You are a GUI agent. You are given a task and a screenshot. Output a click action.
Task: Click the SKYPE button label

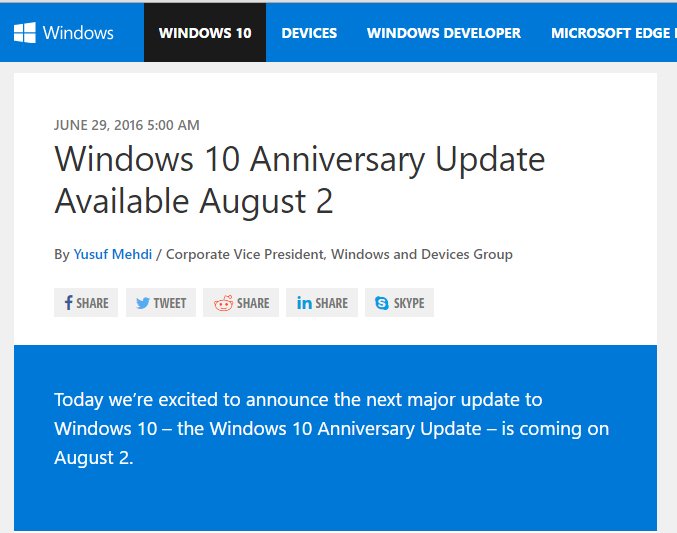tap(409, 303)
